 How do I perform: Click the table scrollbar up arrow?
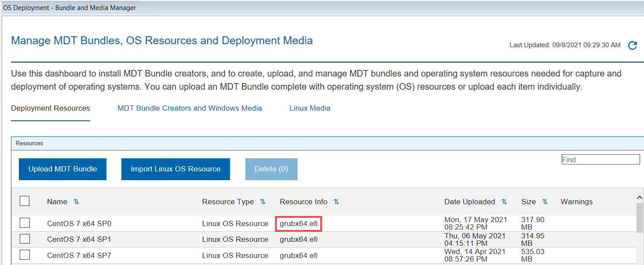point(640,198)
